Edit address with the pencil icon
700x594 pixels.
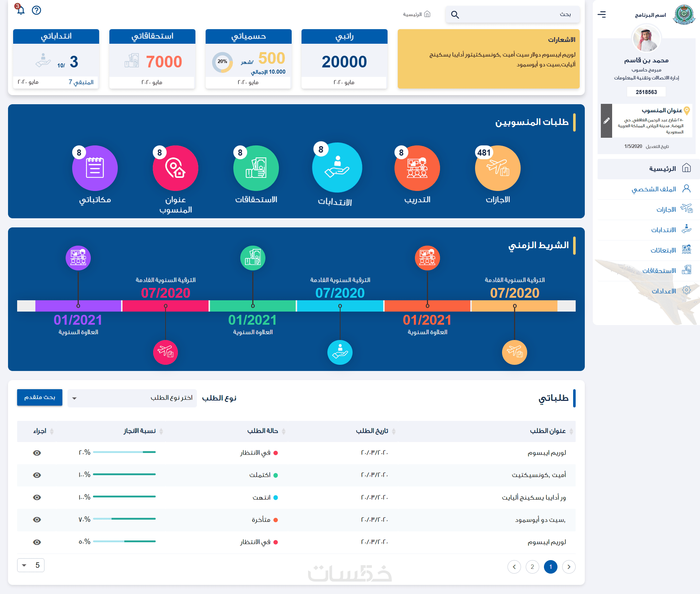pyautogui.click(x=606, y=121)
